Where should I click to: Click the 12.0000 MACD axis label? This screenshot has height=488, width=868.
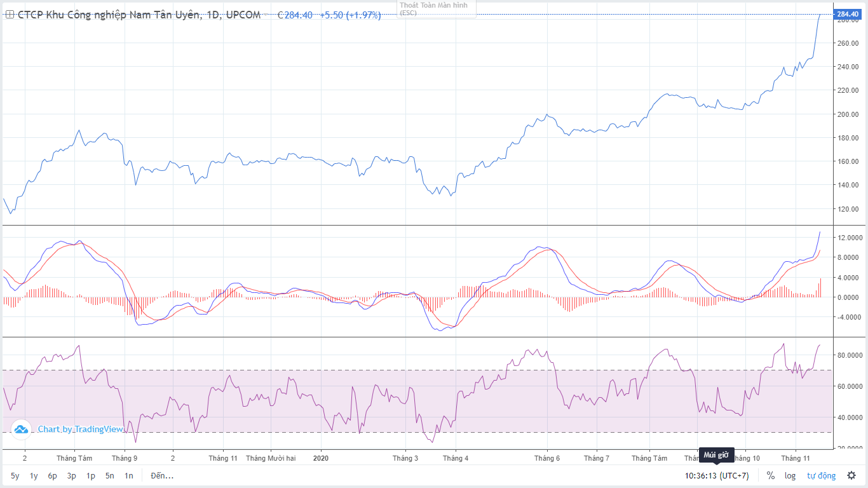coord(850,238)
